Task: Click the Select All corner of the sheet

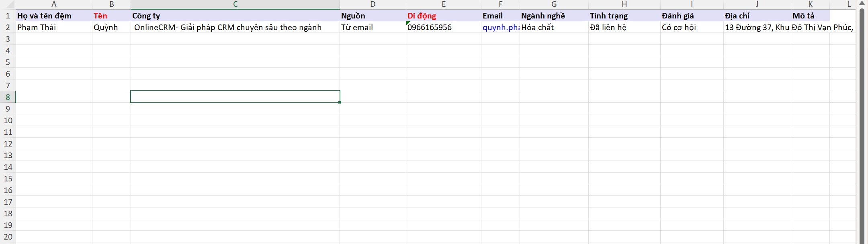Action: coord(8,4)
